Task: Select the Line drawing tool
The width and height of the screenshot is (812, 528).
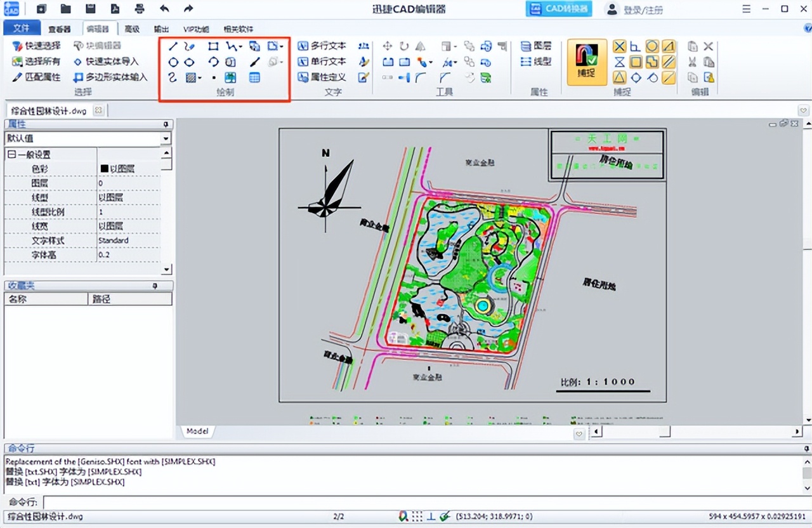Action: click(x=173, y=46)
